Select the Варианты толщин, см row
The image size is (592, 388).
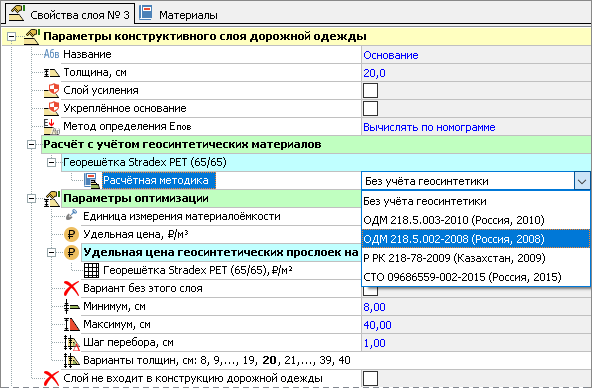point(217,360)
